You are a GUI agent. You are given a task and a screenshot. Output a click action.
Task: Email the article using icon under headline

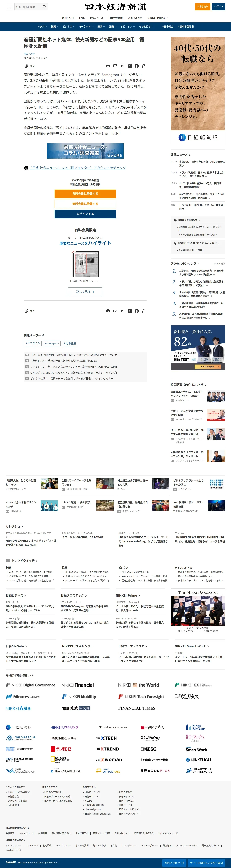coord(115,66)
